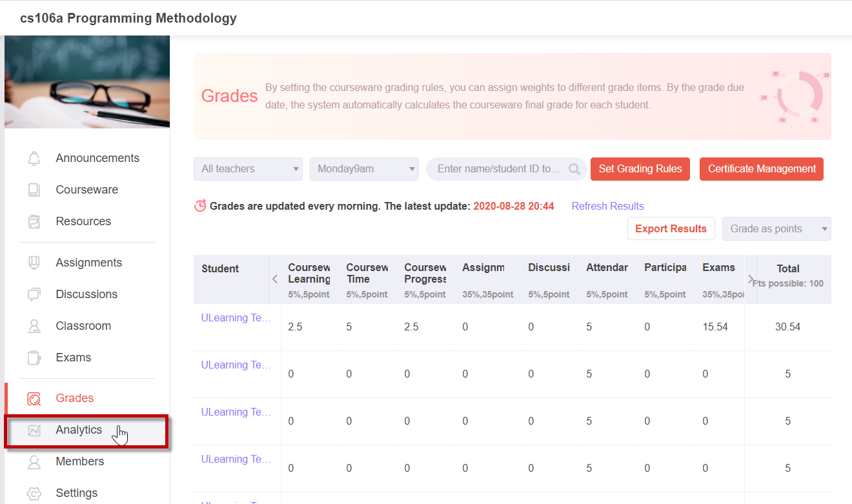Focus the name/student ID search field
The image size is (852, 504).
click(506, 169)
